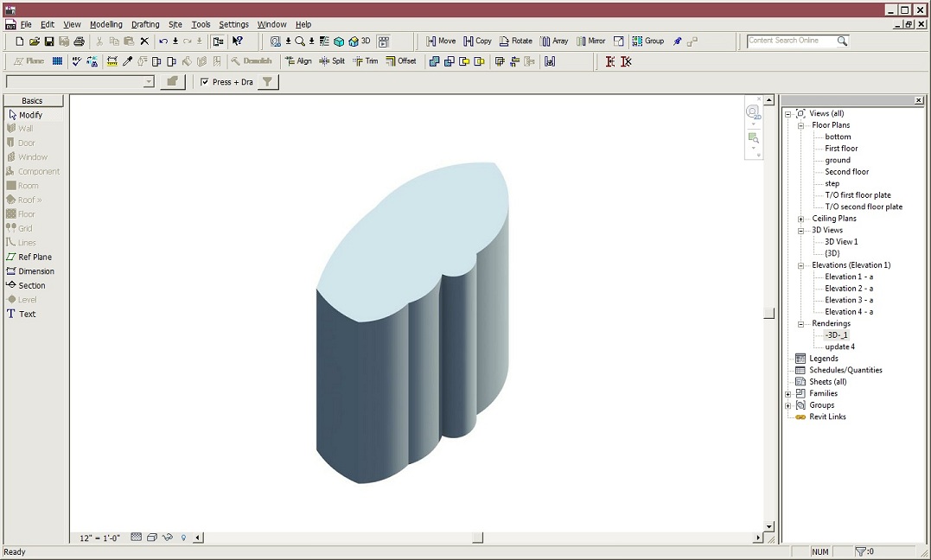The height and width of the screenshot is (560, 931).
Task: Click the Save icon in the toolbar
Action: tap(49, 41)
